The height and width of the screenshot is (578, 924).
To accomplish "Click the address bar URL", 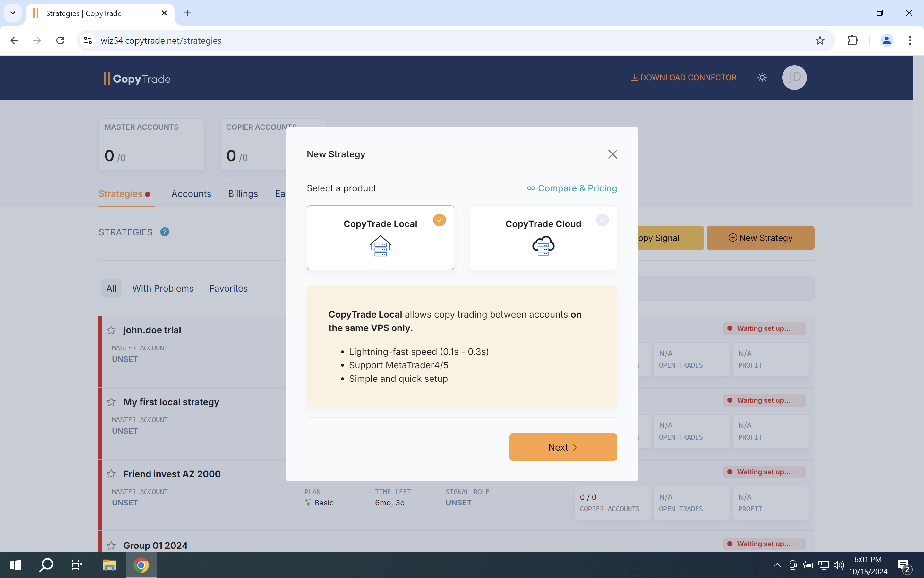I will tap(161, 40).
